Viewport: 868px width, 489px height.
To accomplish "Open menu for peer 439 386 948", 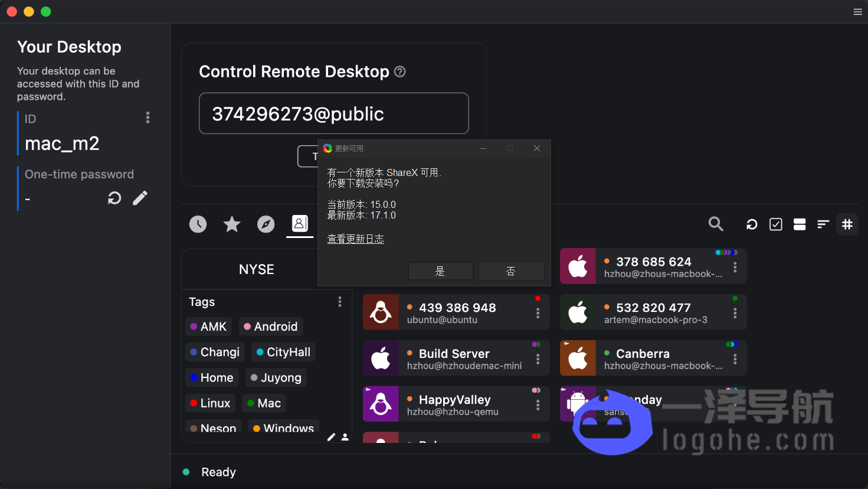I will pos(538,312).
